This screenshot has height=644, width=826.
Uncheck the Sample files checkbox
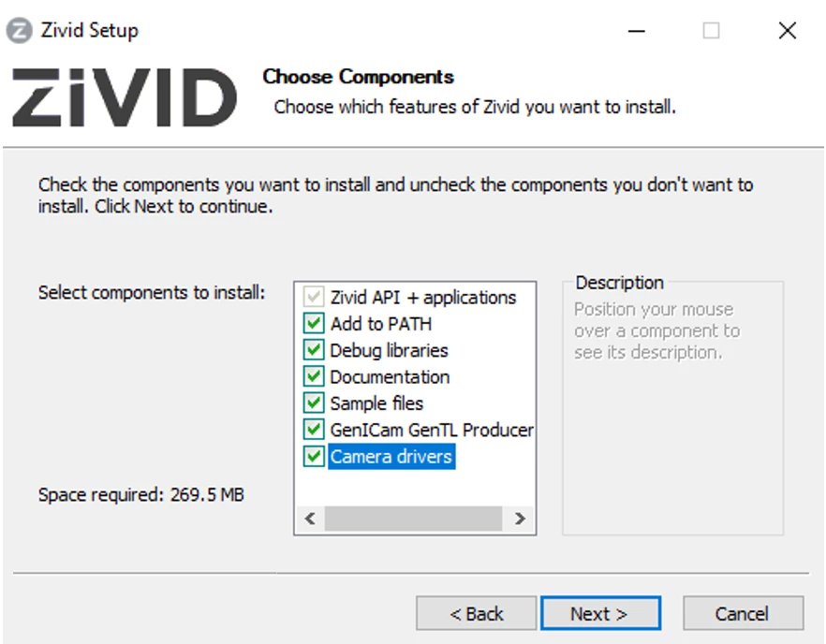click(314, 402)
